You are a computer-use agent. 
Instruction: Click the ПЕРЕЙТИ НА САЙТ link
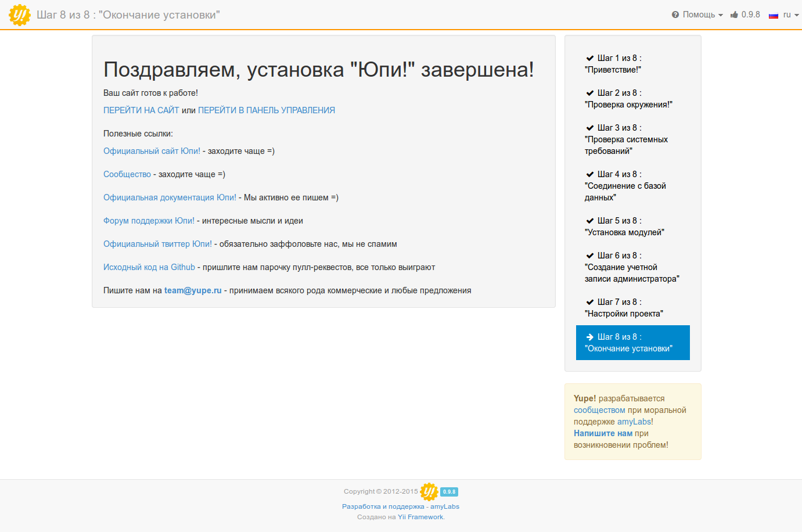point(141,110)
